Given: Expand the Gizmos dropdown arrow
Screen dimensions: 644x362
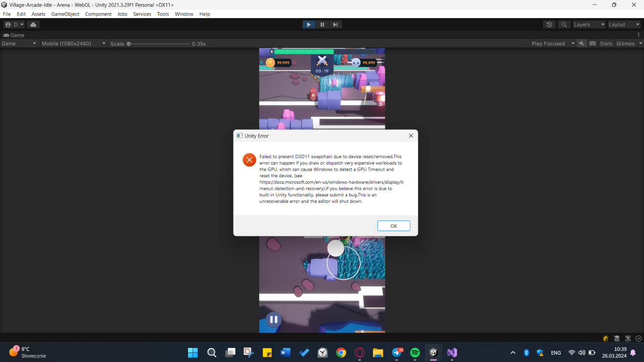Looking at the screenshot, I should tap(640, 43).
